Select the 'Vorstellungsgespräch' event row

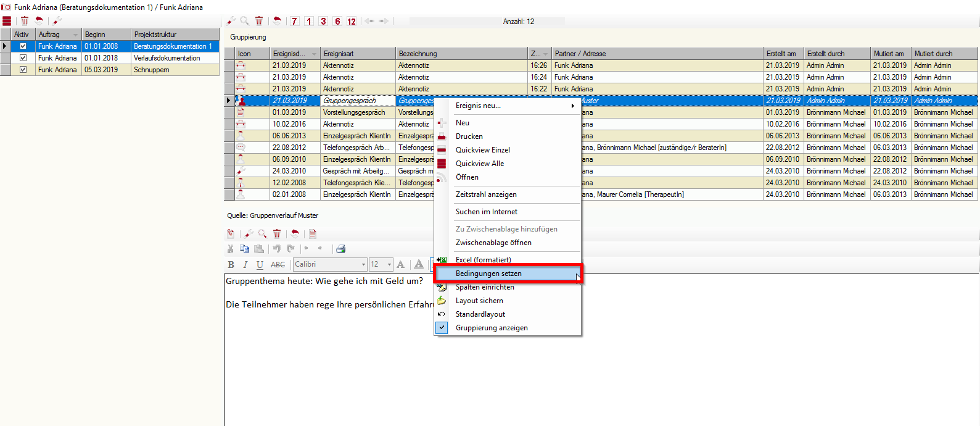(601, 112)
